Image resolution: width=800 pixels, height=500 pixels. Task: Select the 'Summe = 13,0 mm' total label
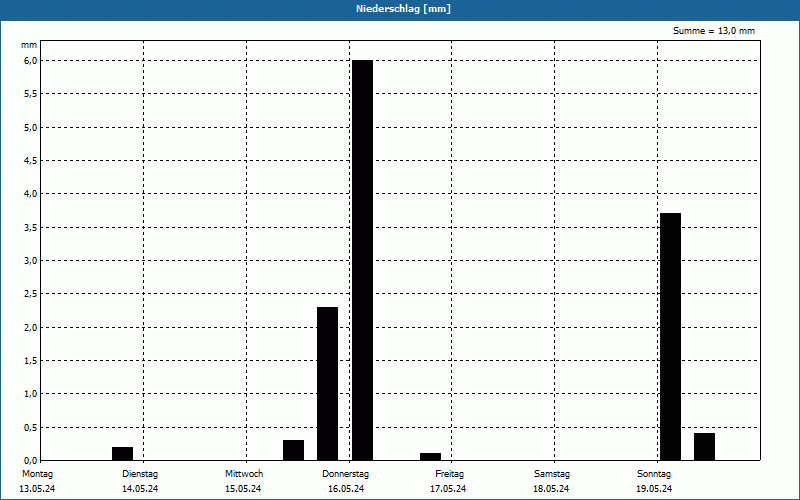(x=714, y=31)
